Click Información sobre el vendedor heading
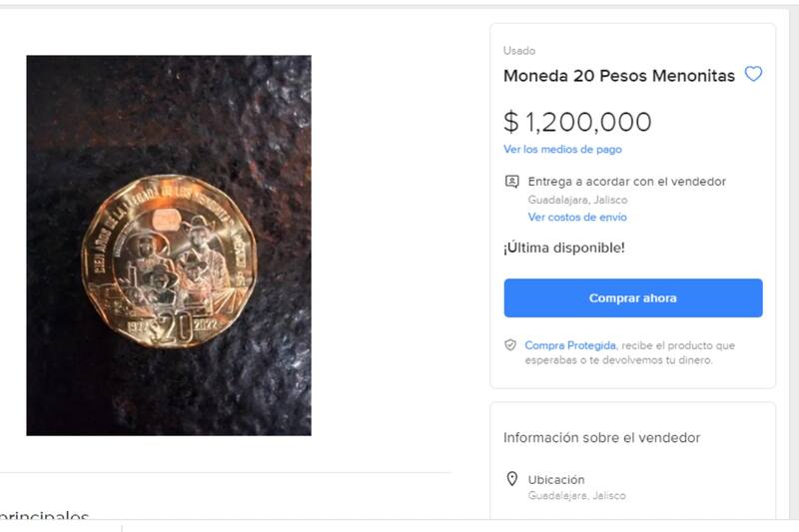Screen dimensions: 799x532 [x=602, y=438]
